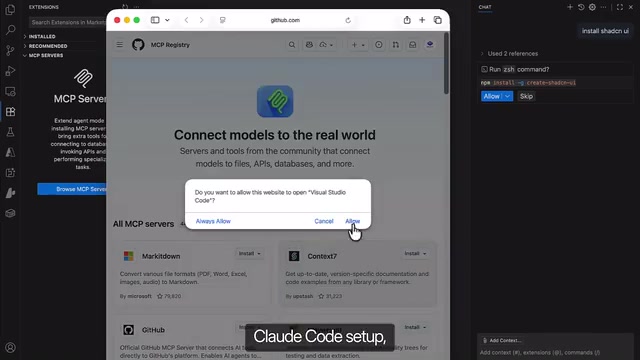Reload the github.com page
The height and width of the screenshot is (360, 640).
[x=348, y=20]
